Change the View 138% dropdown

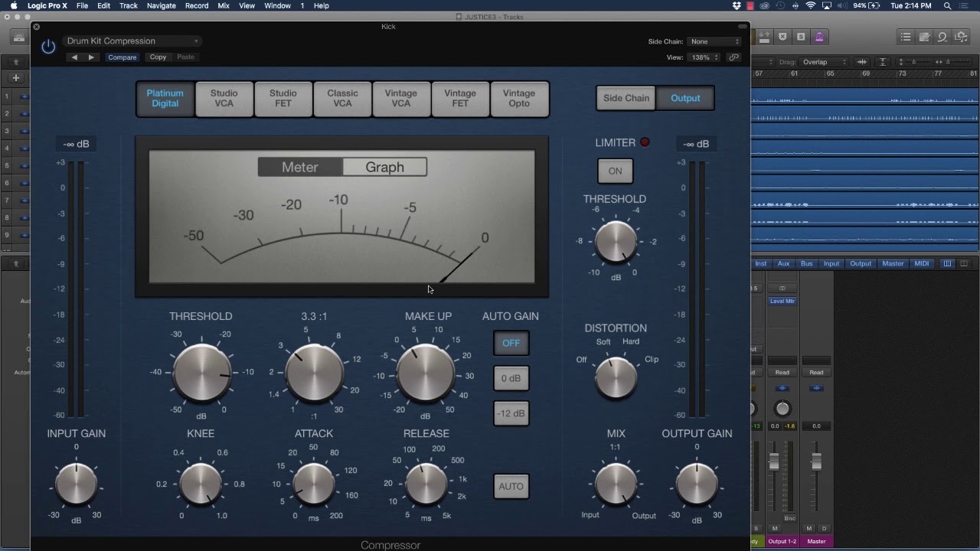coord(704,57)
